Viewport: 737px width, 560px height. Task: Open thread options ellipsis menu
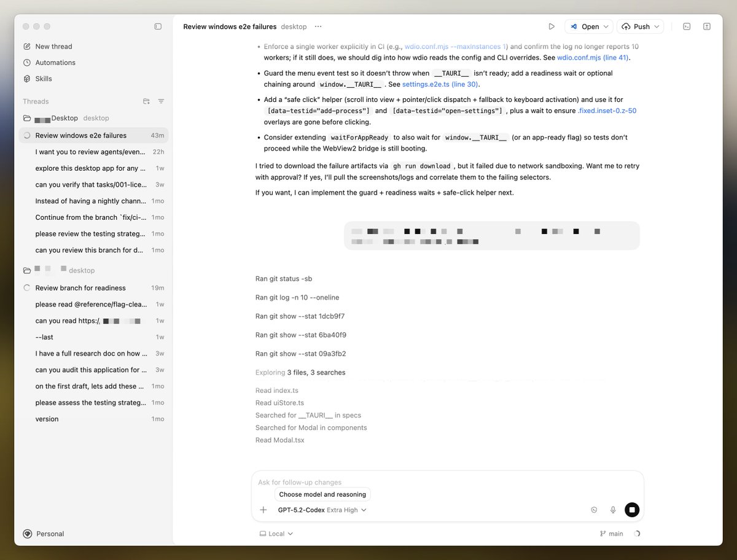click(318, 26)
